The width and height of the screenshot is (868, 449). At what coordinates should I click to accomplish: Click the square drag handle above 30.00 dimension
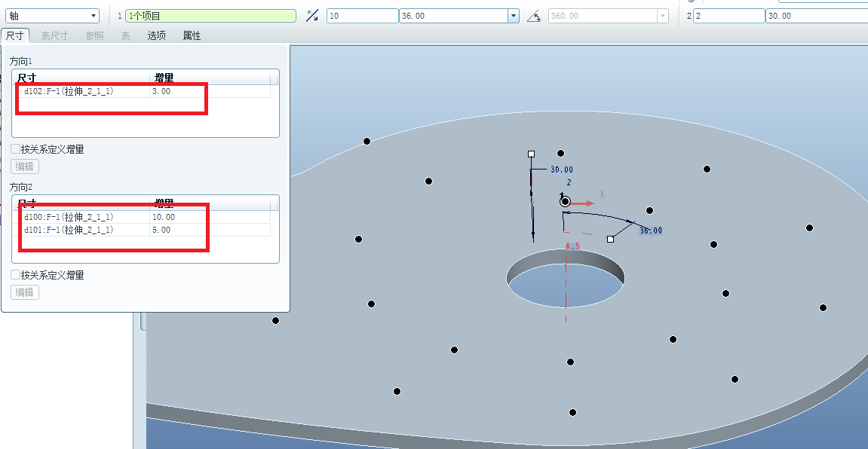point(532,154)
